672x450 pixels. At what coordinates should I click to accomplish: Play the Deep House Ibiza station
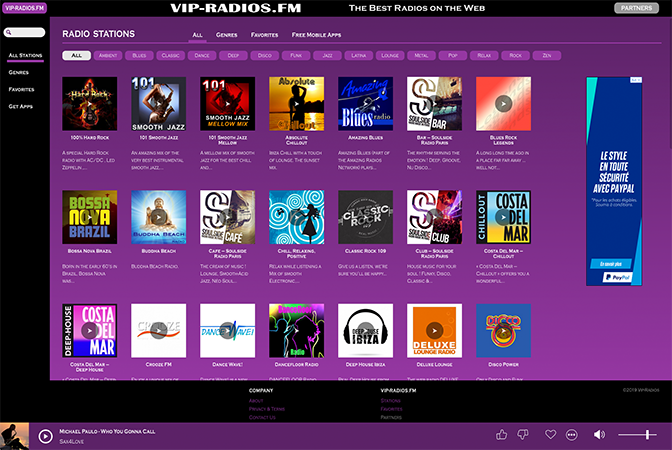coord(366,331)
